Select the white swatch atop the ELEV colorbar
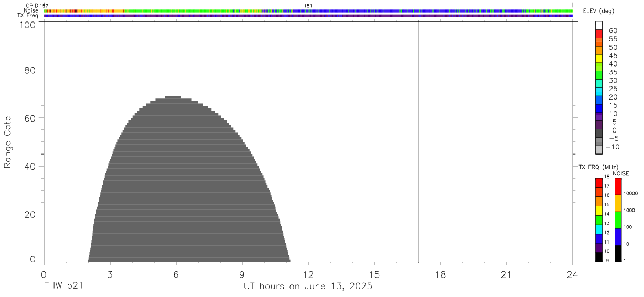 [599, 26]
